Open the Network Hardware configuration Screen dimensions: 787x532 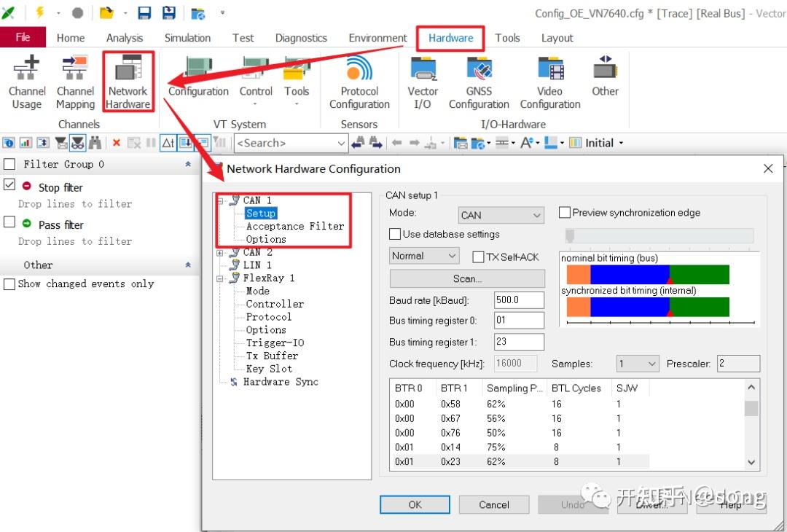click(x=128, y=82)
